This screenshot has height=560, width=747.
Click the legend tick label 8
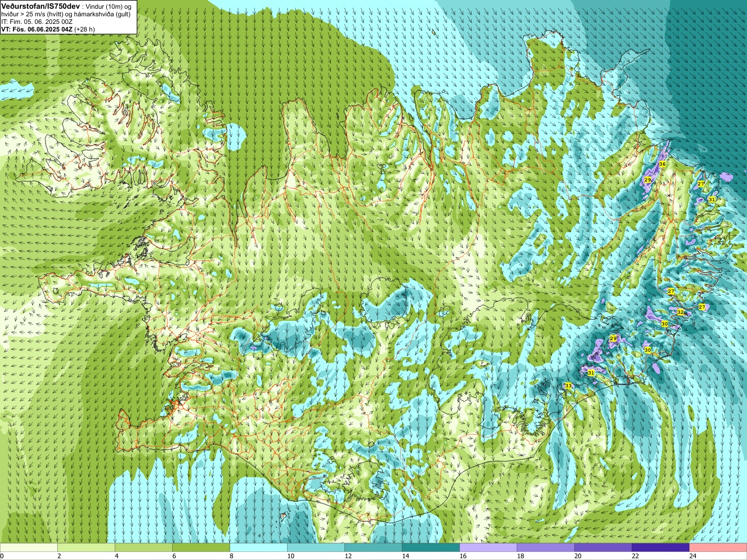click(x=232, y=556)
